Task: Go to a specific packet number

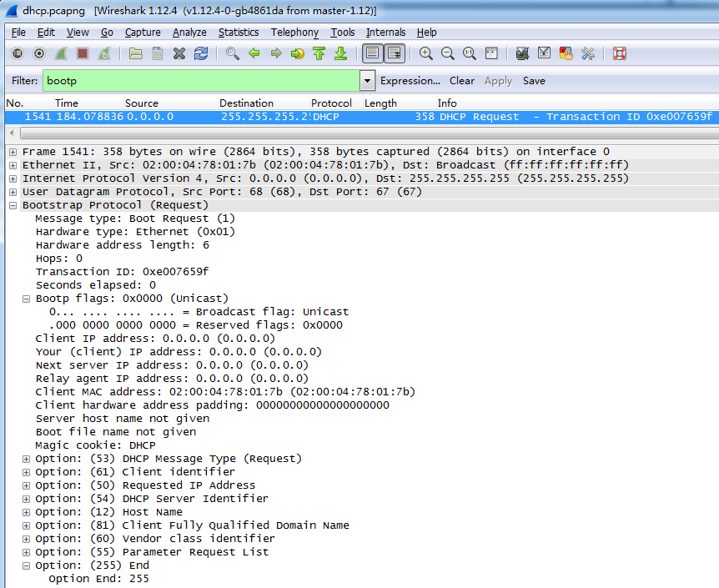Action: [x=298, y=53]
